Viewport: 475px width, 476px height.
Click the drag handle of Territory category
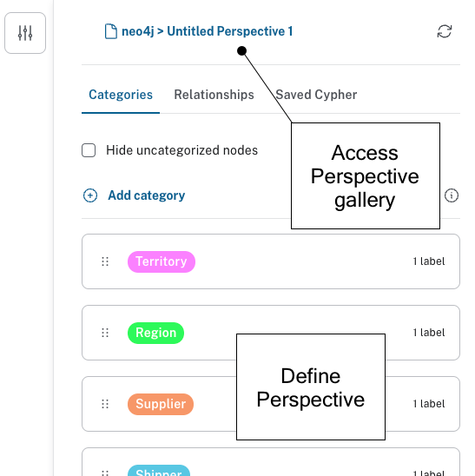[x=105, y=261]
